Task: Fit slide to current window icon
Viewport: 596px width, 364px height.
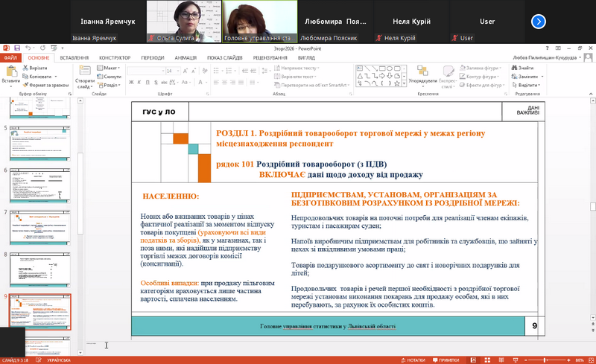Action: pyautogui.click(x=591, y=360)
